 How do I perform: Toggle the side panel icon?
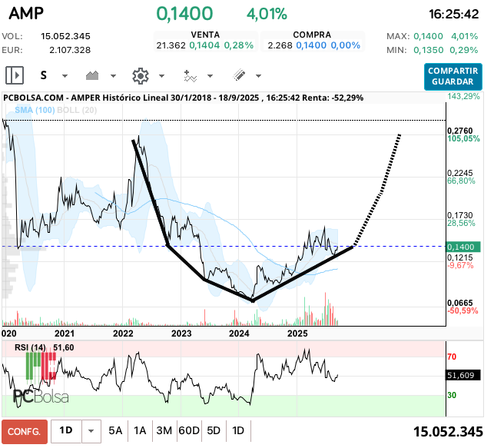coord(15,75)
